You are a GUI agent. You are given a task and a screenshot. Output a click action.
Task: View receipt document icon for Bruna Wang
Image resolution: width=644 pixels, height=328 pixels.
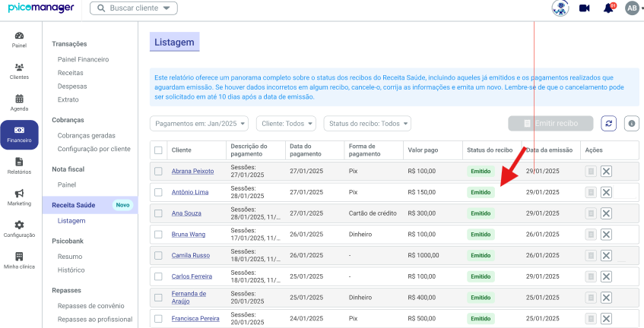point(591,235)
